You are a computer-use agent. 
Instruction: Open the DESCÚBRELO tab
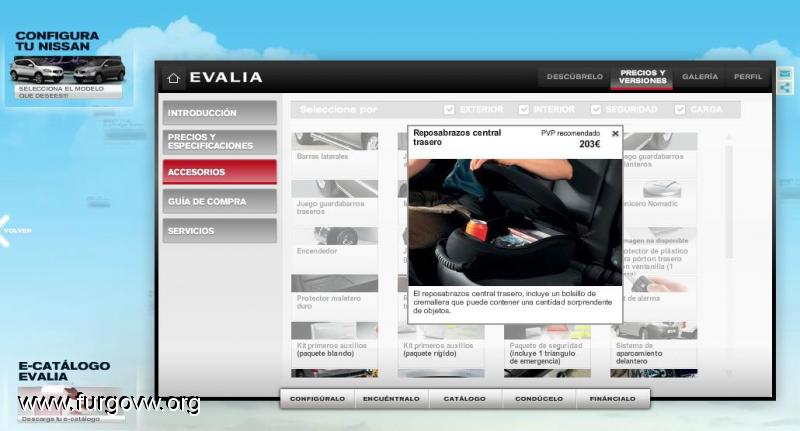point(574,77)
